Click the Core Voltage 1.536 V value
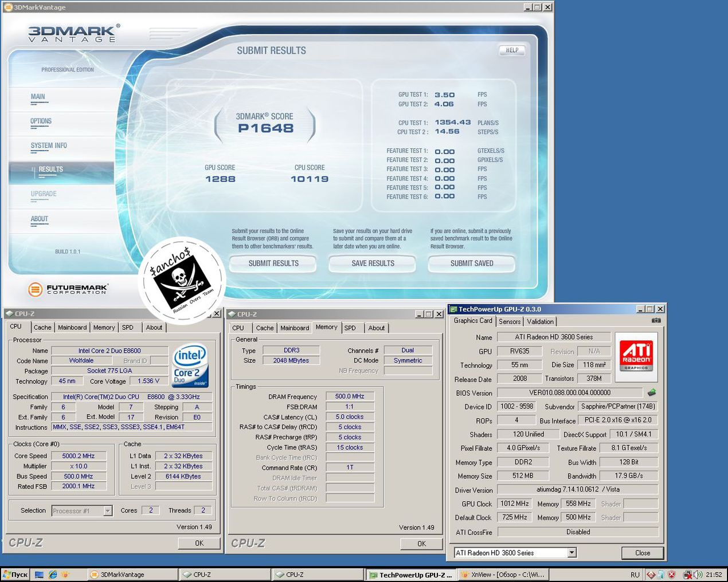728x582 pixels. (x=148, y=381)
